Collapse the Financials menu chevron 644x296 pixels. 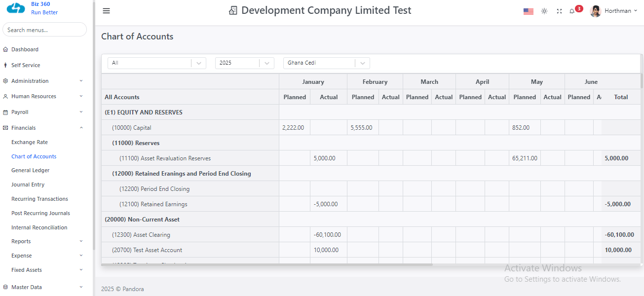tap(81, 128)
